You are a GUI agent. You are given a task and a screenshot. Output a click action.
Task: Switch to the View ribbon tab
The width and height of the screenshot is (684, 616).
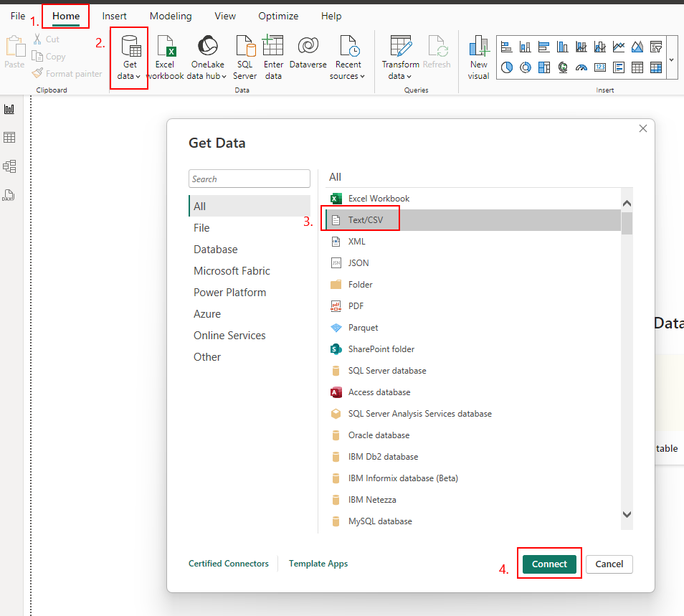tap(225, 16)
